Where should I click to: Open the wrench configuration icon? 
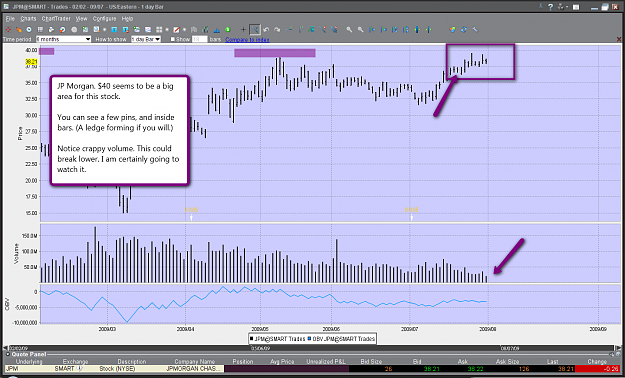475,30
